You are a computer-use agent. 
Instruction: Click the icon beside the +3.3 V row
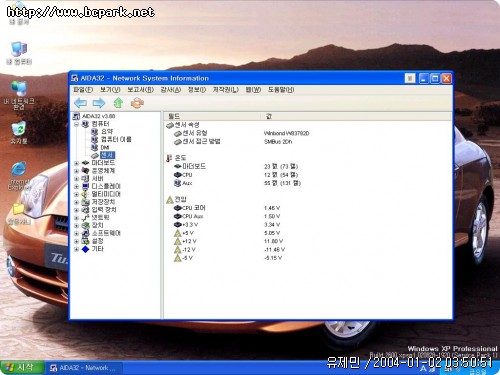[178, 225]
